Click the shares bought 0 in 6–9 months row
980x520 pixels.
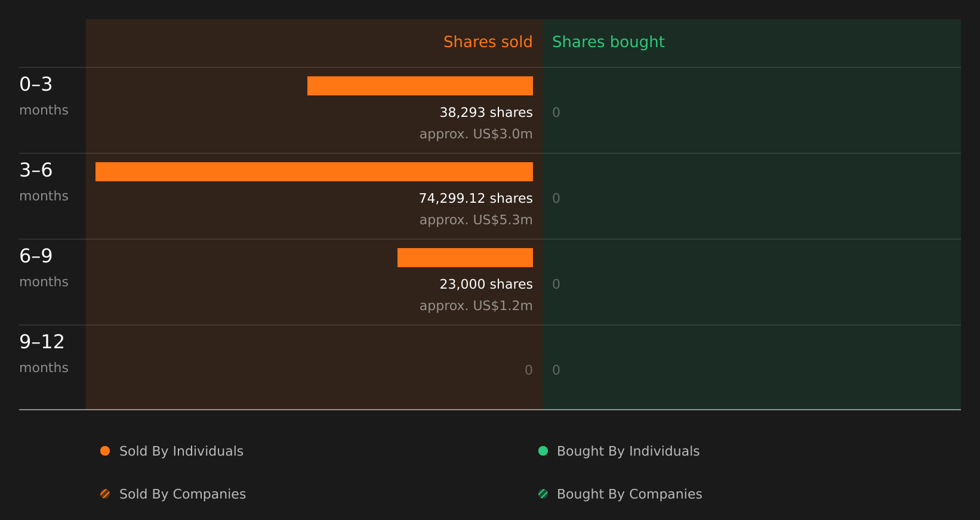click(x=556, y=284)
